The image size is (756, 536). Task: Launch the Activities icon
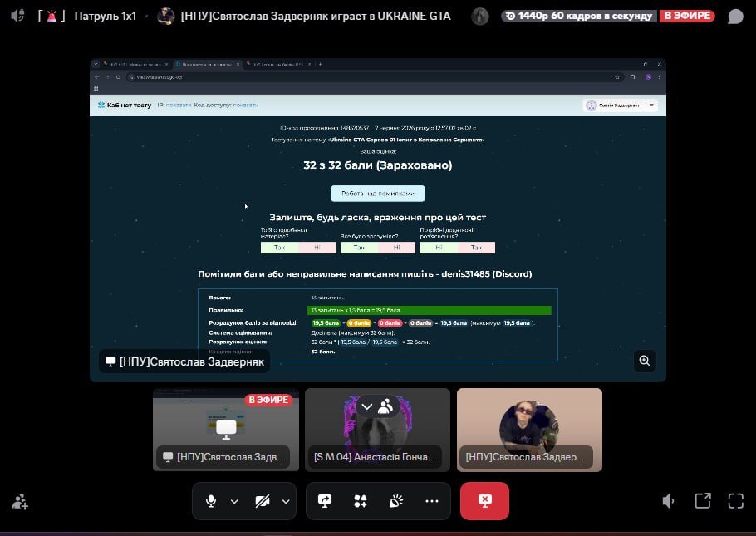[361, 501]
